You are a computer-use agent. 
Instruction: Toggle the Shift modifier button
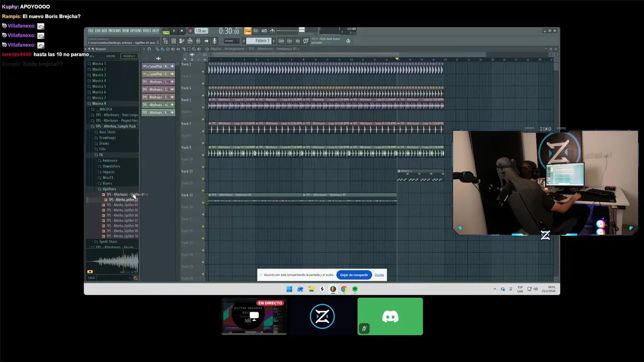[x=281, y=41]
